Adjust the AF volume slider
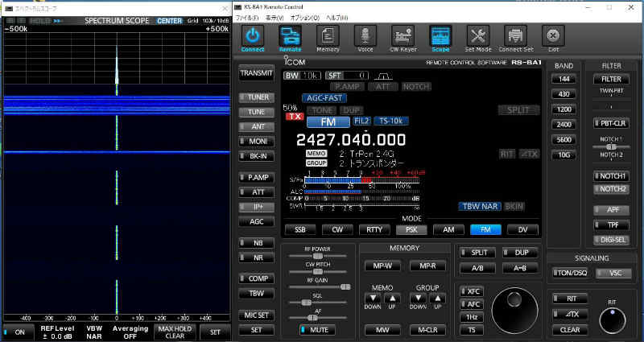 pyautogui.click(x=317, y=318)
